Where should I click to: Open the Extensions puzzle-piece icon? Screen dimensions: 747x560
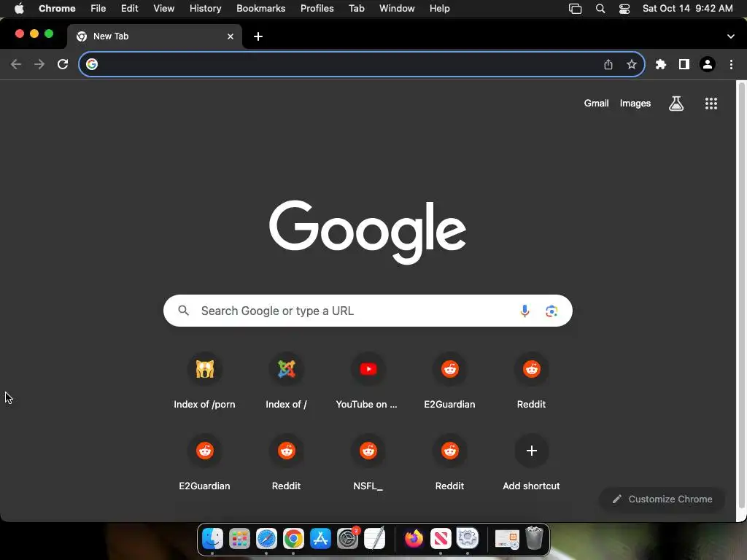pyautogui.click(x=661, y=64)
